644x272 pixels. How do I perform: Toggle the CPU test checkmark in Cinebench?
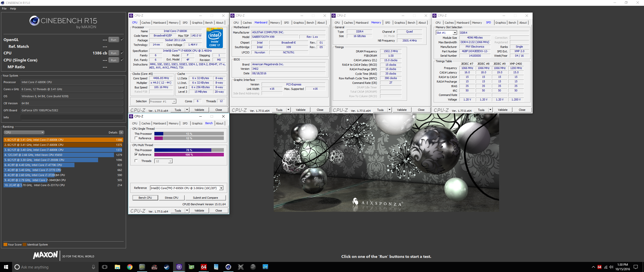tap(122, 53)
